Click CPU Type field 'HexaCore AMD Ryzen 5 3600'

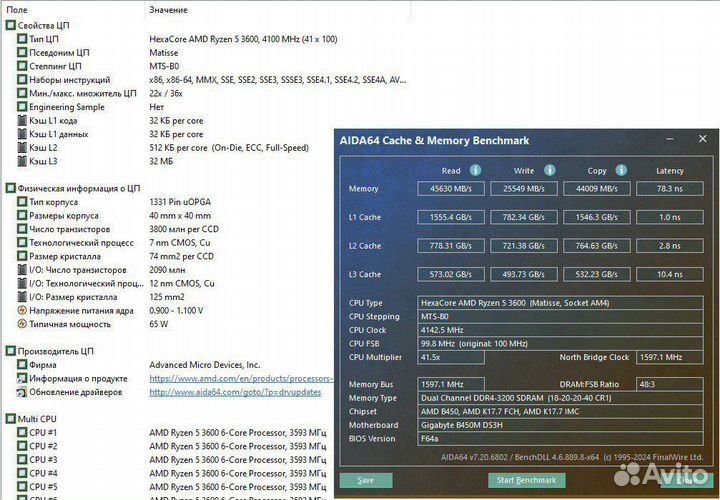coord(560,303)
